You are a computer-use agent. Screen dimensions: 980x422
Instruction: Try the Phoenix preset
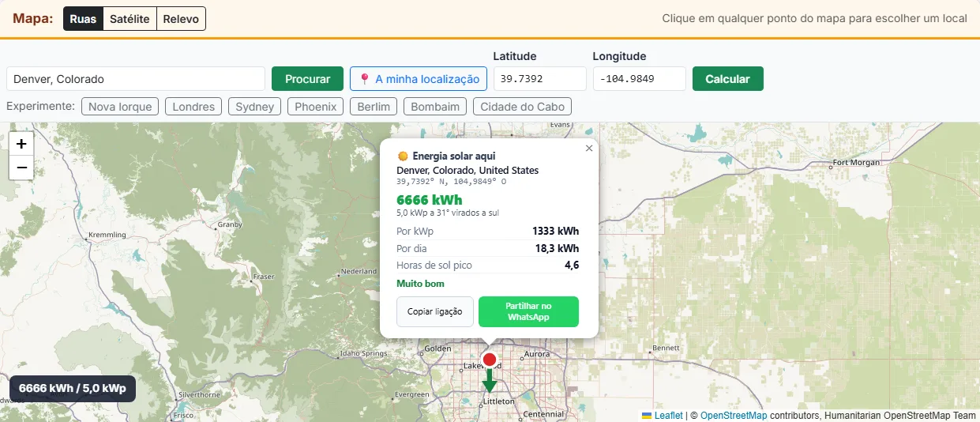(316, 107)
